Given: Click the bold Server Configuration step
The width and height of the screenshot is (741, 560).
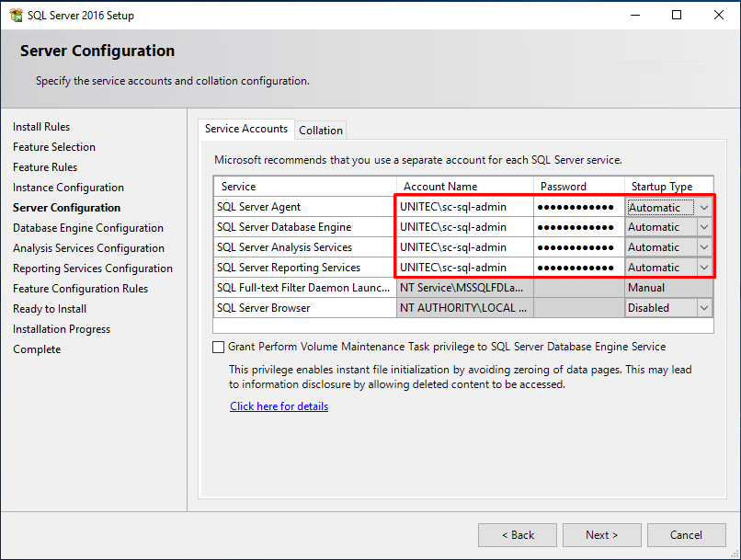Looking at the screenshot, I should pos(66,208).
